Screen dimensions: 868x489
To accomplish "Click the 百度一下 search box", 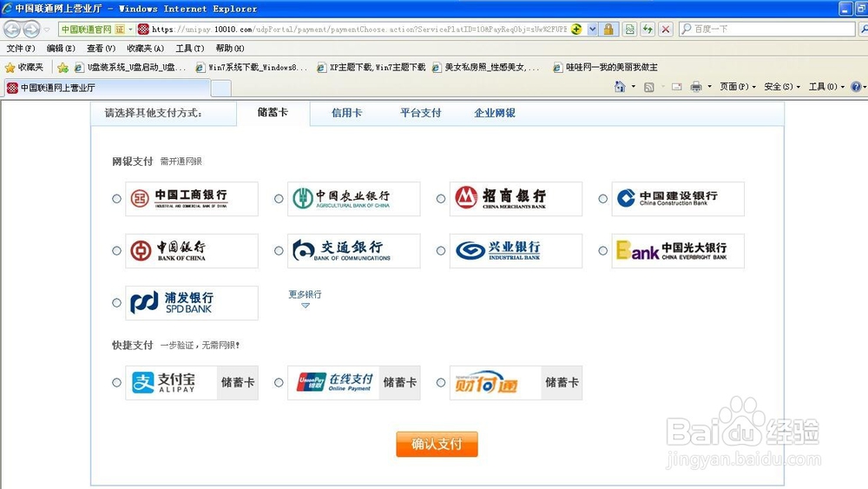I will (766, 29).
